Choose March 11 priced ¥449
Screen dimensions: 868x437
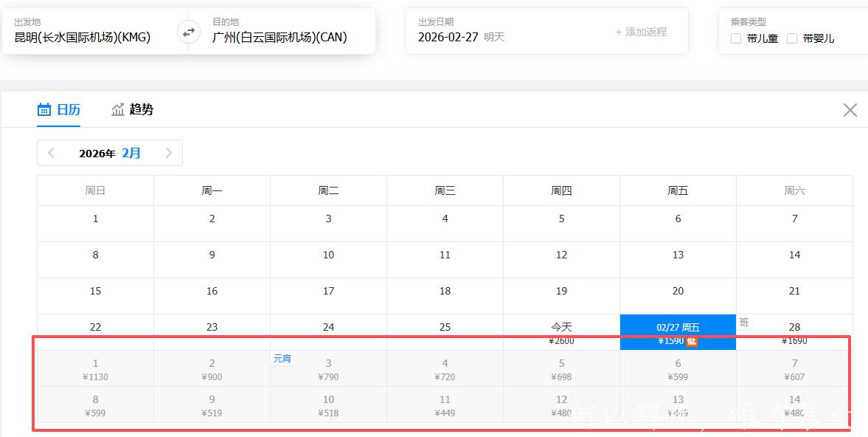[x=445, y=405]
